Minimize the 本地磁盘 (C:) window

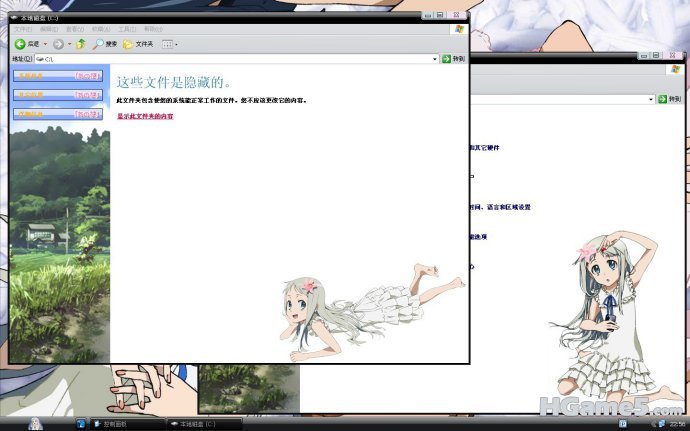coord(428,15)
